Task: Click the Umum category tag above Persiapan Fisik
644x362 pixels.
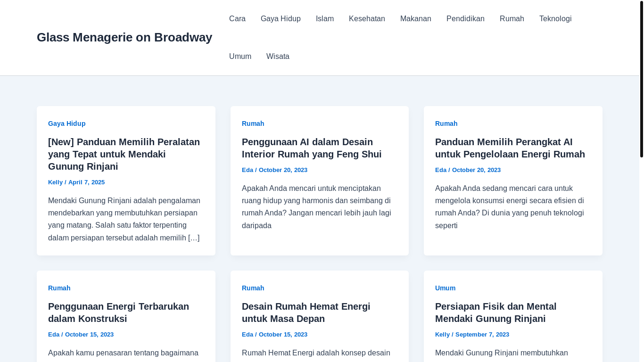Action: [445, 288]
